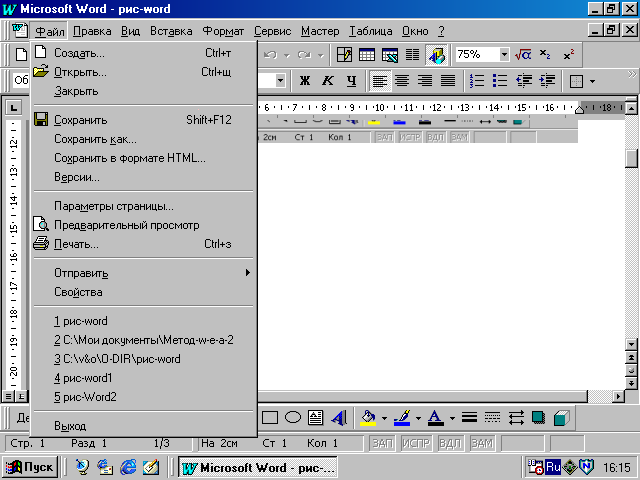Image resolution: width=640 pixels, height=480 pixels.
Task: Apply yellow fill color
Action: point(368,418)
